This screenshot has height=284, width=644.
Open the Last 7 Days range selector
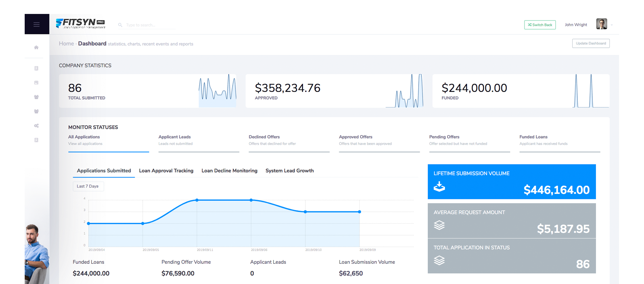88,186
